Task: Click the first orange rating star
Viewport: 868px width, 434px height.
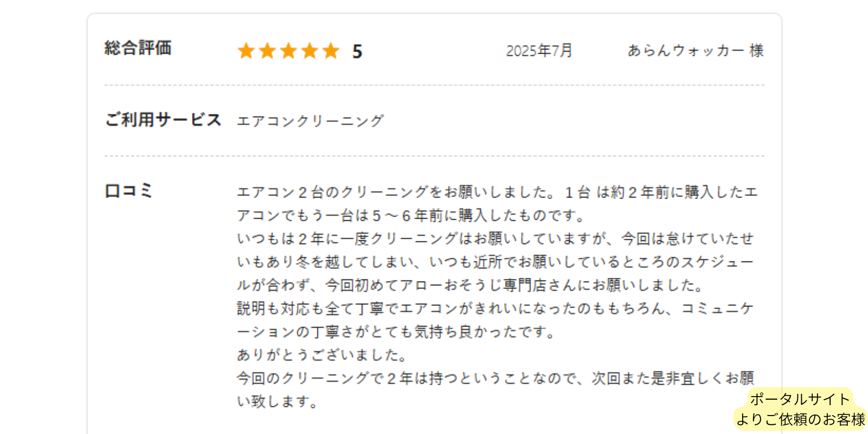Action: [246, 51]
